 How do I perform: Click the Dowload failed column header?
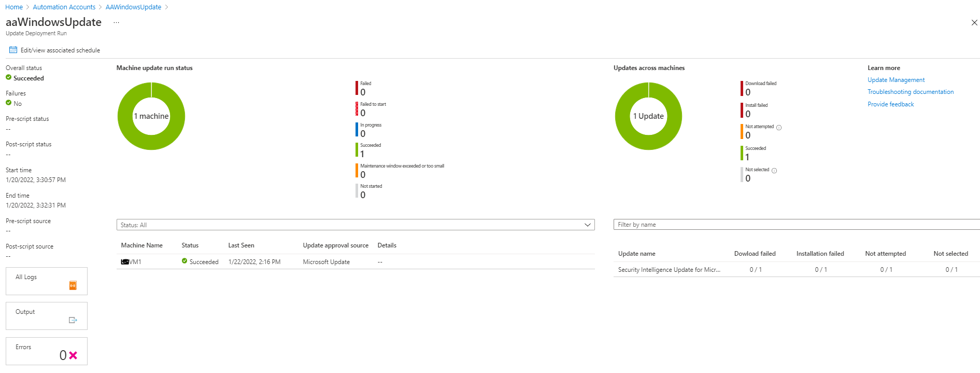(x=755, y=254)
